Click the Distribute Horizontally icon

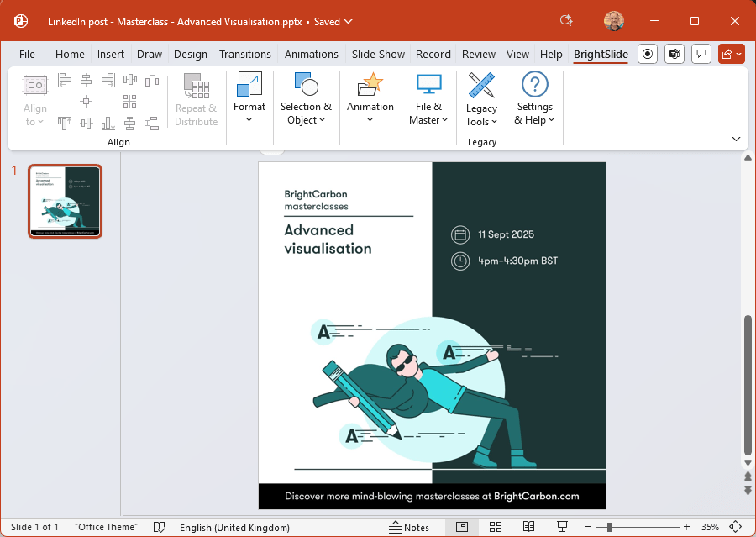(x=130, y=80)
